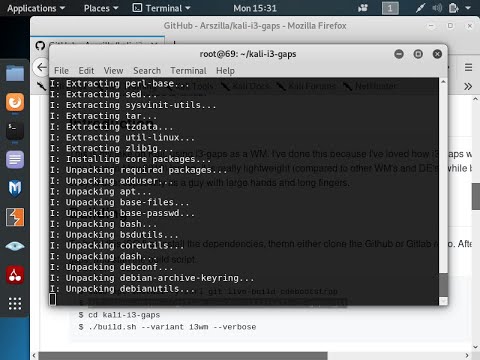The image size is (480, 360).
Task: Click the Firefox page vertical scrollbar thumb
Action: pyautogui.click(x=476, y=197)
